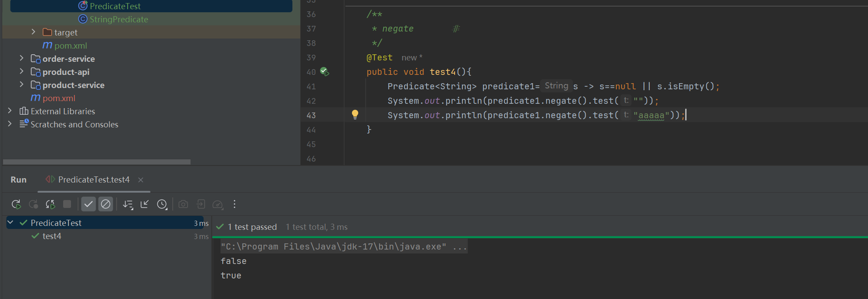Click the StringPredicate class icon
The image size is (868, 299).
click(x=83, y=19)
